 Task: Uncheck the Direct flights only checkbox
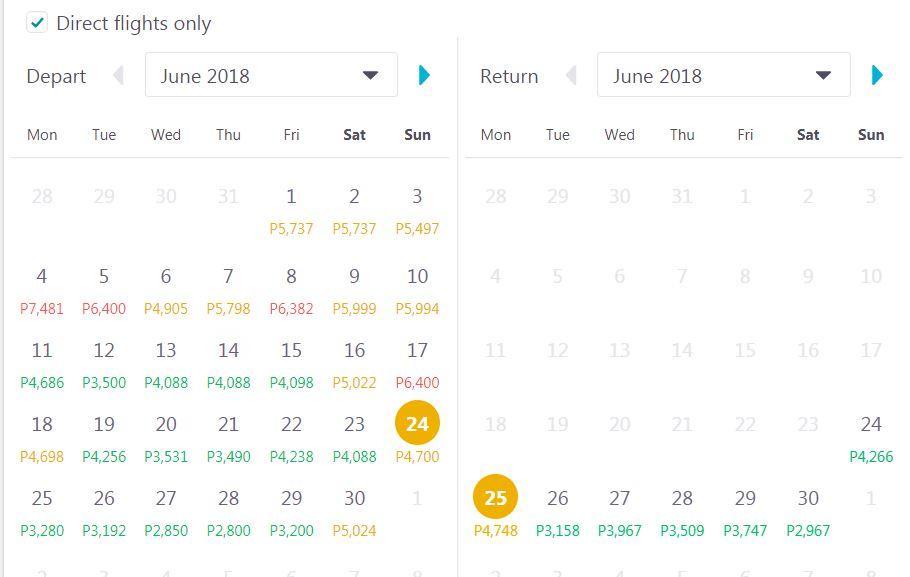click(37, 23)
